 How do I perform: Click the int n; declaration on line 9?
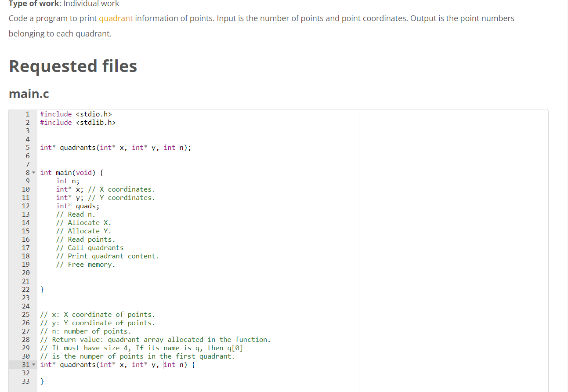click(x=67, y=181)
